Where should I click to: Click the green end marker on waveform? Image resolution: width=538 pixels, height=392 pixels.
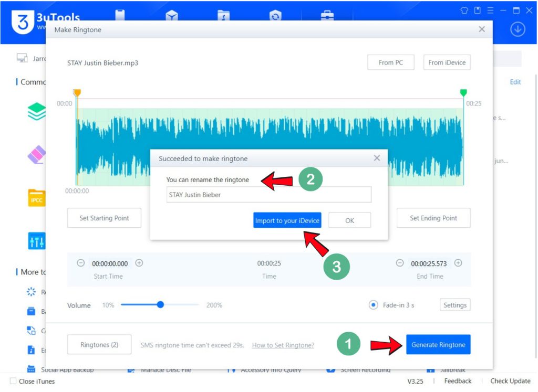point(463,92)
